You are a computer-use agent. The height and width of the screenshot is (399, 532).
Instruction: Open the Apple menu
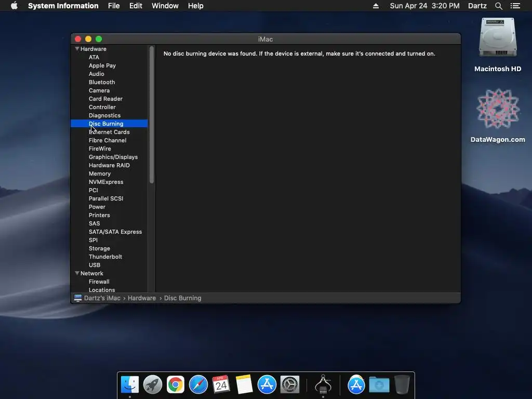(14, 6)
